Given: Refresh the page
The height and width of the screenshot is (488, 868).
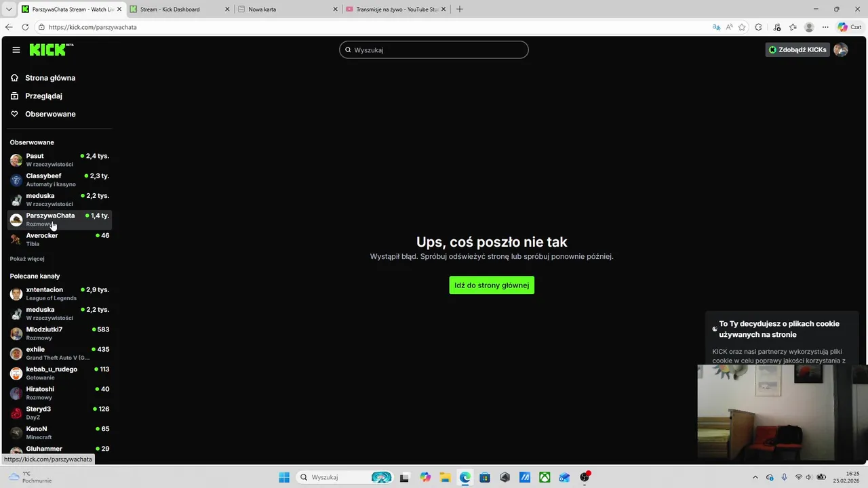Looking at the screenshot, I should coord(25,27).
